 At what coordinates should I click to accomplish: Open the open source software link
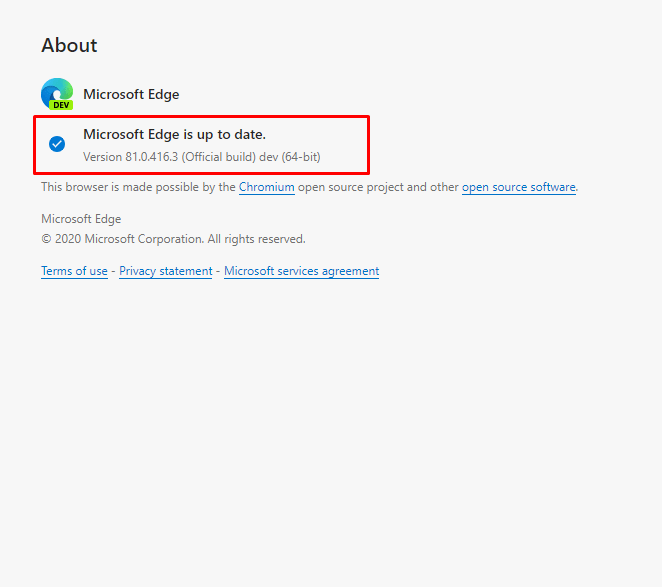(x=519, y=187)
